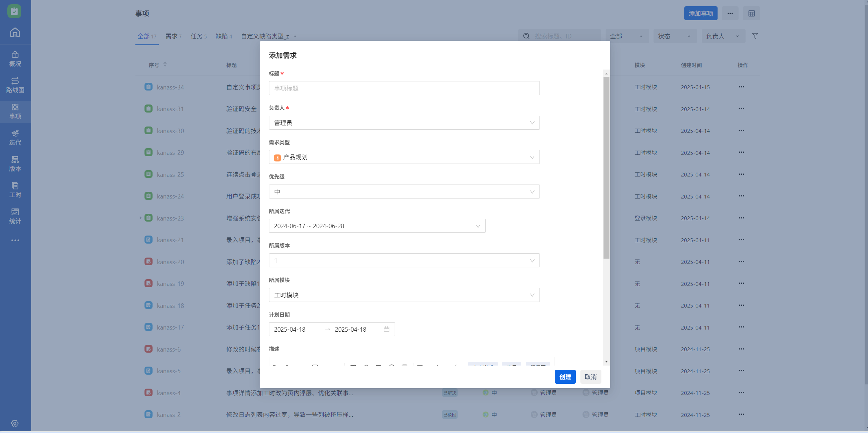This screenshot has height=433, width=868.
Task: Switch to the 缺陷 tab
Action: 224,36
